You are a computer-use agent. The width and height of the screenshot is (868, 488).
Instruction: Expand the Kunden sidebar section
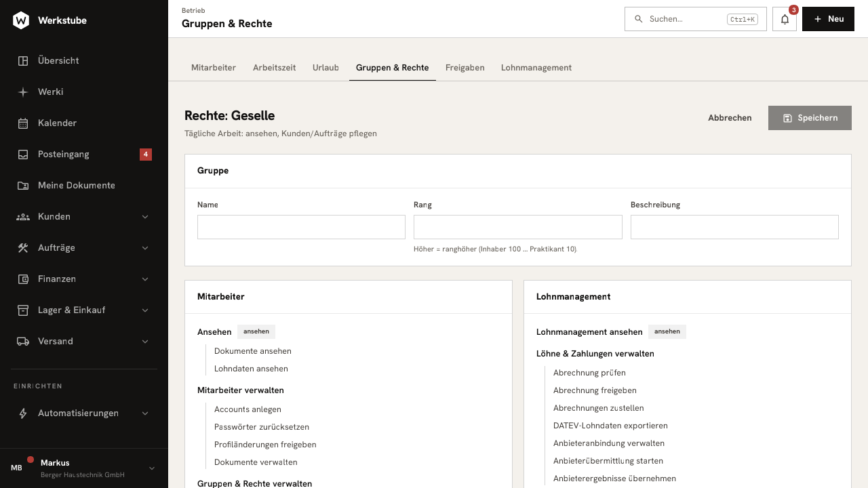coord(145,217)
